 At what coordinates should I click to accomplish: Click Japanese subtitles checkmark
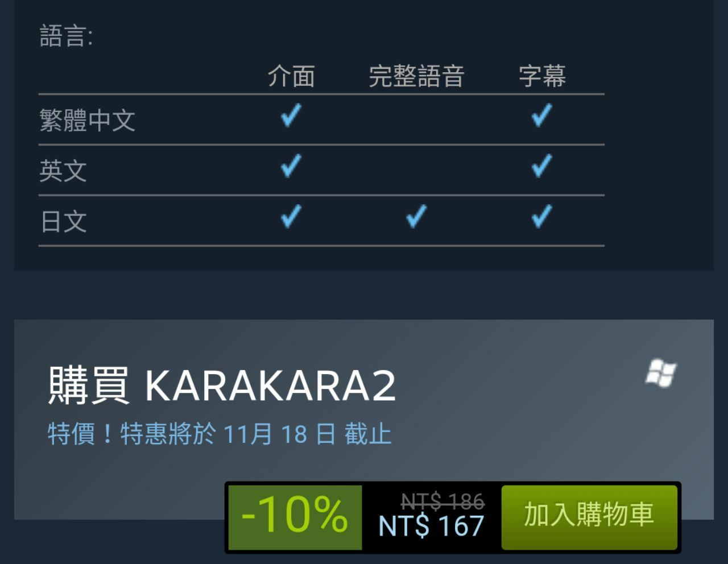(541, 216)
